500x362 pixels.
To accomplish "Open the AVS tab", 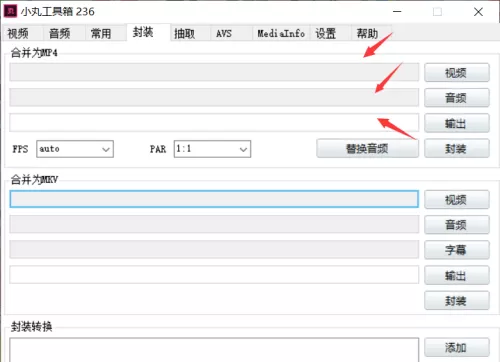I will [231, 33].
